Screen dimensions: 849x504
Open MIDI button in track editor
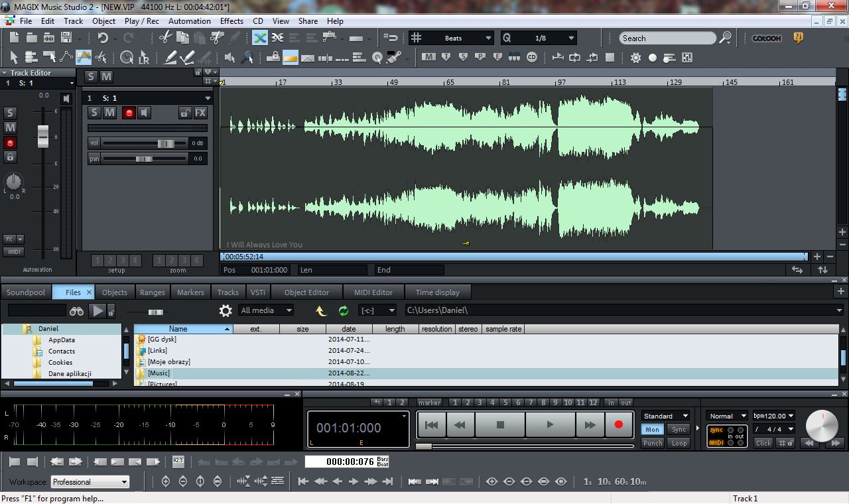[x=13, y=252]
